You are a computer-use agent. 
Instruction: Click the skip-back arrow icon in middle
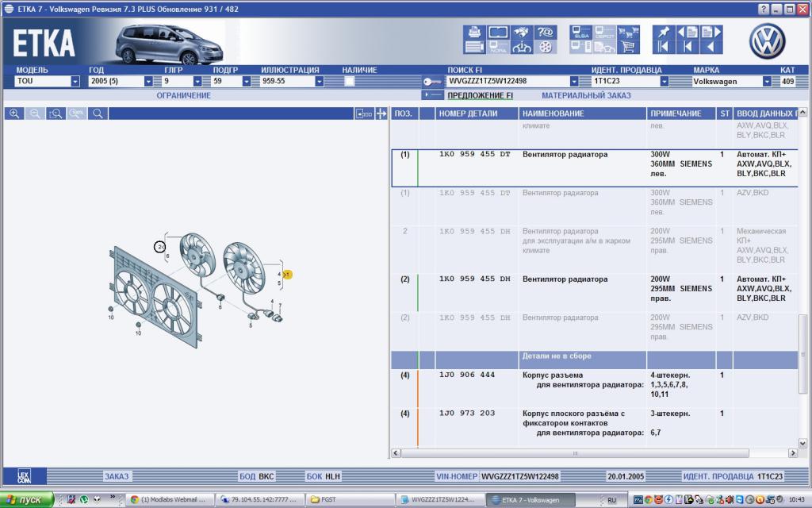tap(688, 47)
